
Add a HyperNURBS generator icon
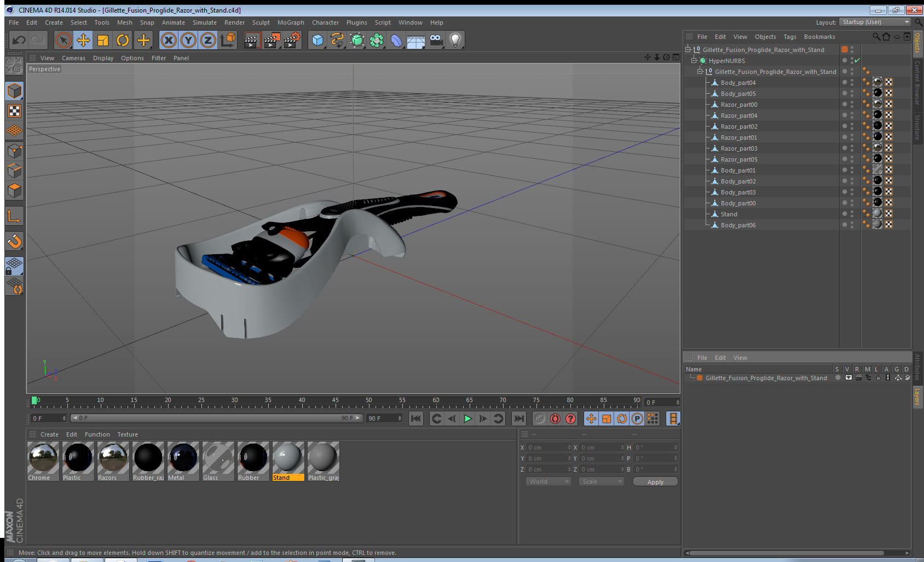click(x=357, y=40)
